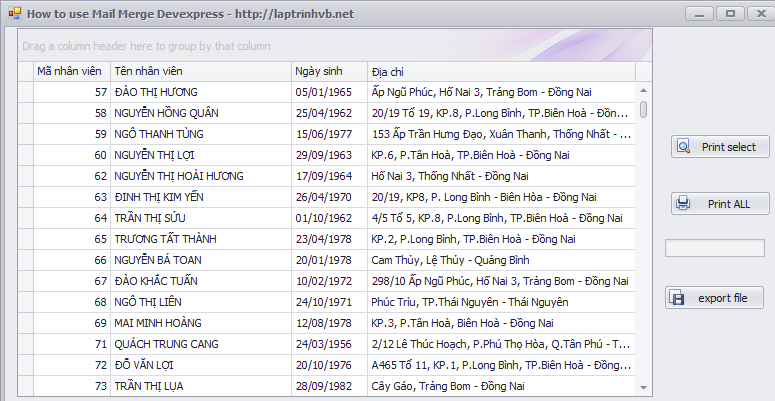Select the cell 'TRẦN THỊ LỤA'
This screenshot has height=401, width=775.
point(201,386)
